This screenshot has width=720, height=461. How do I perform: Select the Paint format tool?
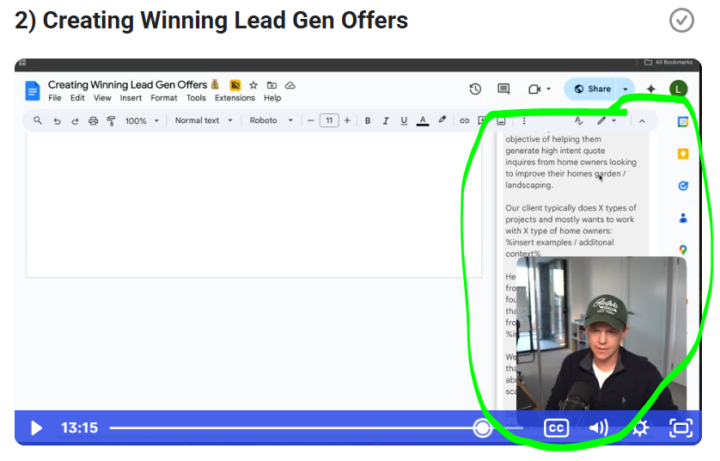[111, 121]
